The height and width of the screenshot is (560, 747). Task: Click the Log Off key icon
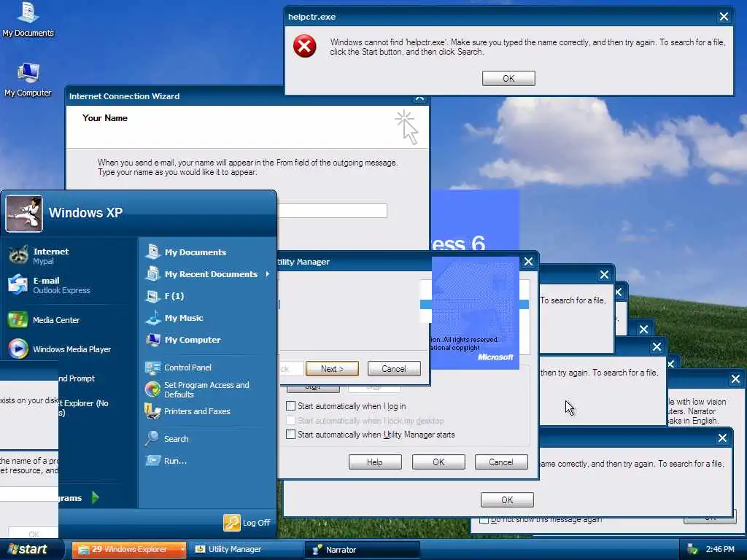tap(232, 522)
